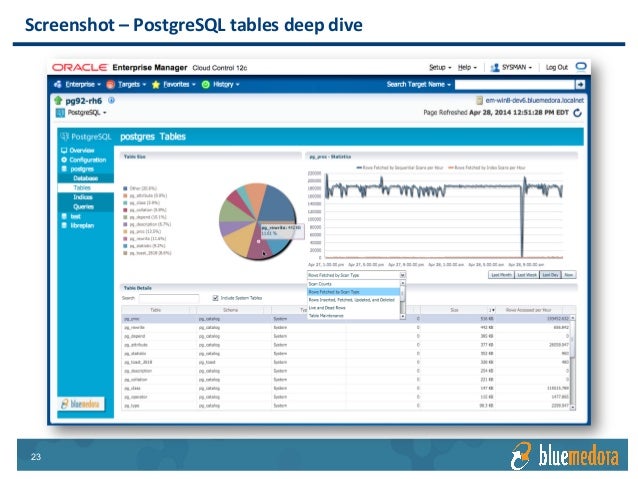Image resolution: width=638 pixels, height=479 pixels.
Task: Click the Table Details Search field
Action: coord(169,298)
